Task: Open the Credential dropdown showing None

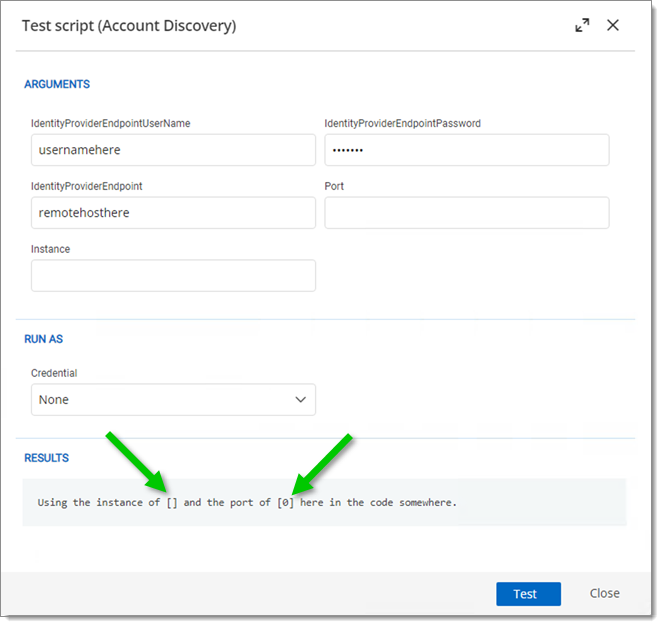Action: [173, 399]
